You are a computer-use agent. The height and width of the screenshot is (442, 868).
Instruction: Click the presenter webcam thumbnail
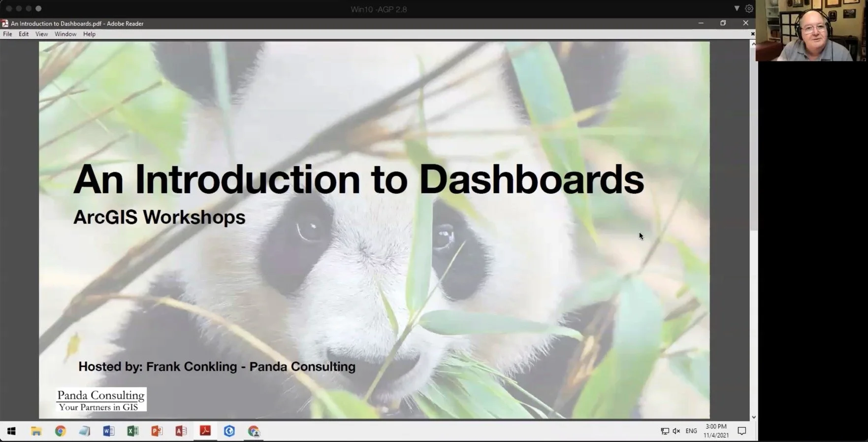[811, 31]
